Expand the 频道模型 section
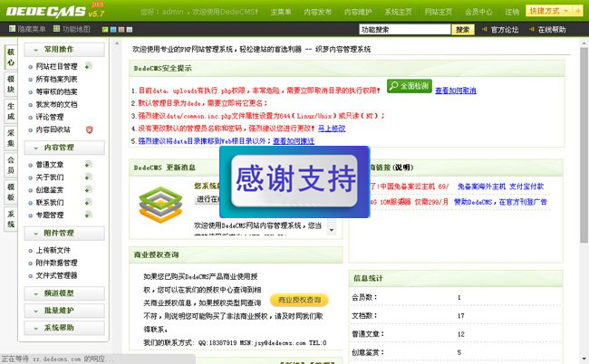Screen dimensions: 589x364 pos(64,293)
